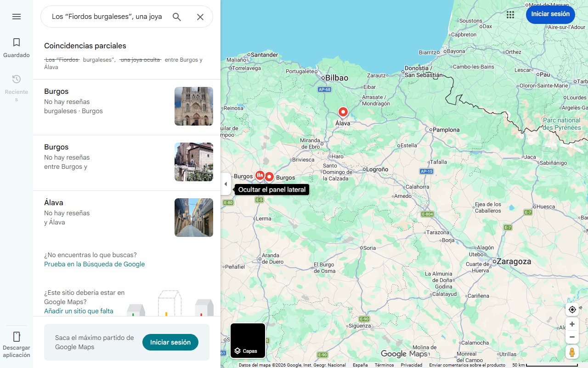This screenshot has width=588, height=368.
Task: Zoom out using the minus control
Action: coord(572,337)
